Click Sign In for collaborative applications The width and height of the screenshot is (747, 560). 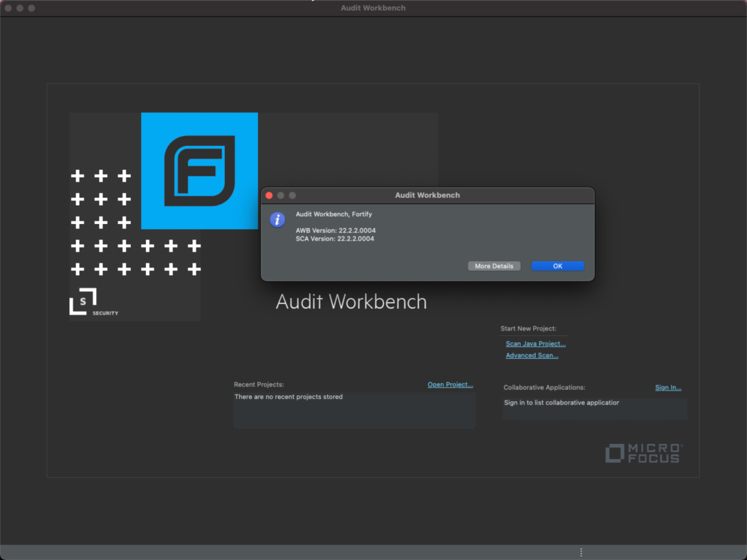[x=668, y=387]
